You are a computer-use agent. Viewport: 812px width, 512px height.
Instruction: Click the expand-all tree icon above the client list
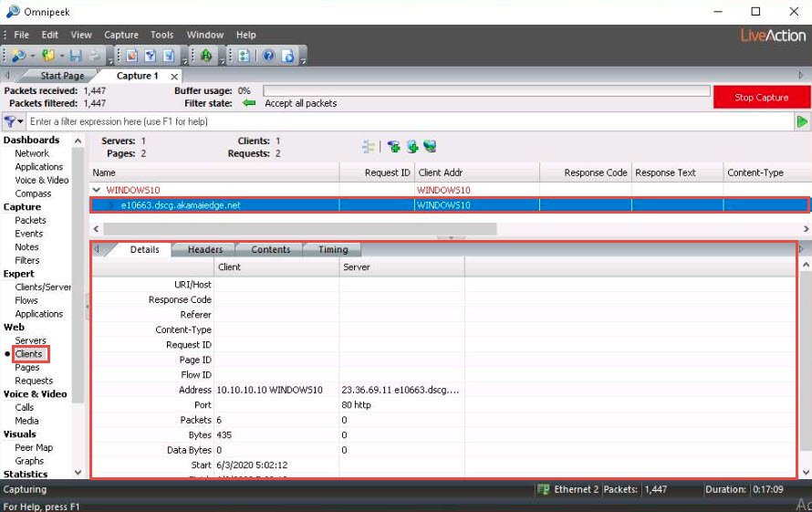tap(369, 147)
